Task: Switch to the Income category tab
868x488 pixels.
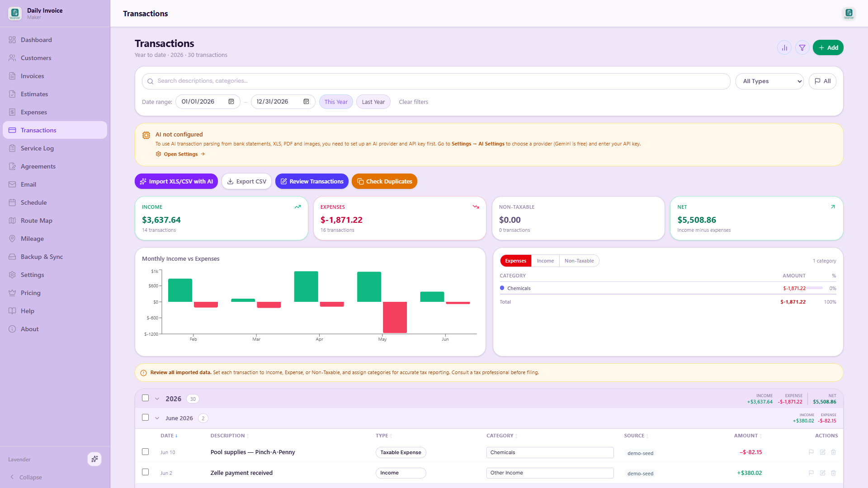Action: click(545, 261)
